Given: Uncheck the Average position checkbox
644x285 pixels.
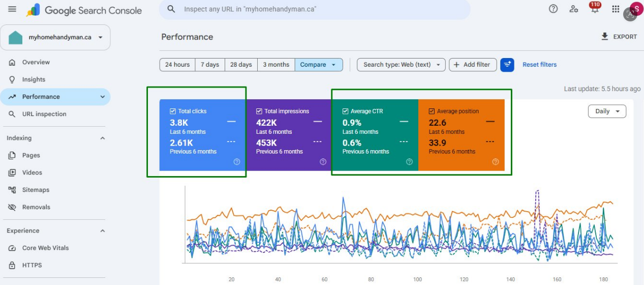Looking at the screenshot, I should (432, 111).
